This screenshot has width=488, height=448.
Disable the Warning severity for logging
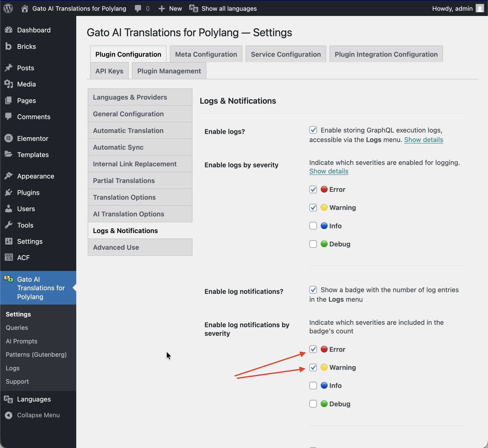pos(313,208)
